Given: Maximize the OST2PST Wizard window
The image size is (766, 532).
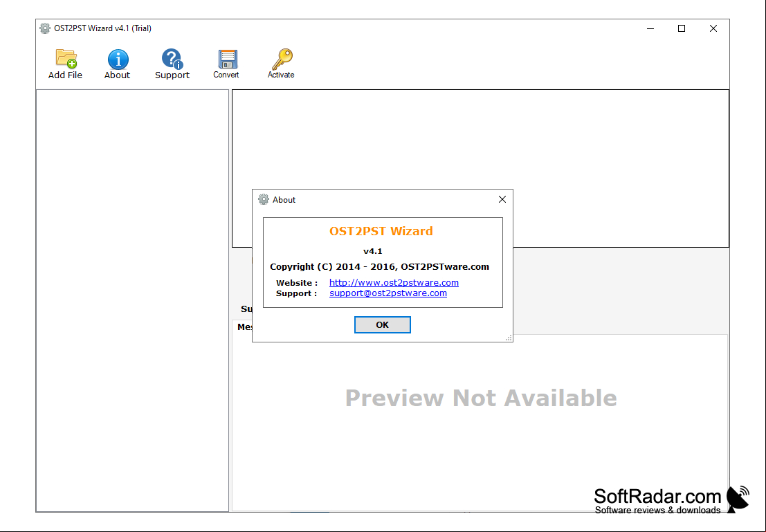Looking at the screenshot, I should click(x=682, y=28).
